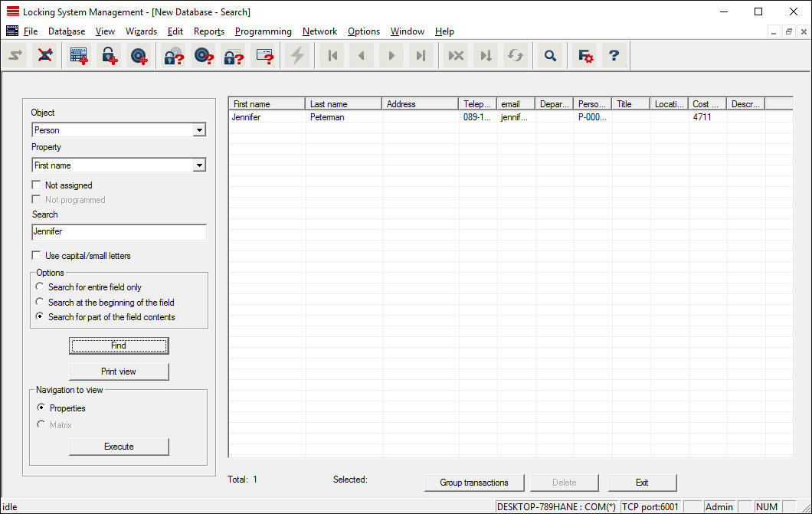
Task: Click the Search text field containing Jennifer
Action: [x=119, y=231]
